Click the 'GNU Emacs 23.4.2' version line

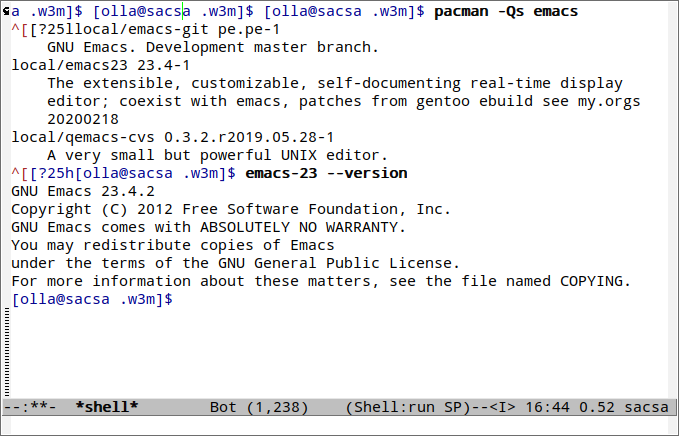pos(83,191)
